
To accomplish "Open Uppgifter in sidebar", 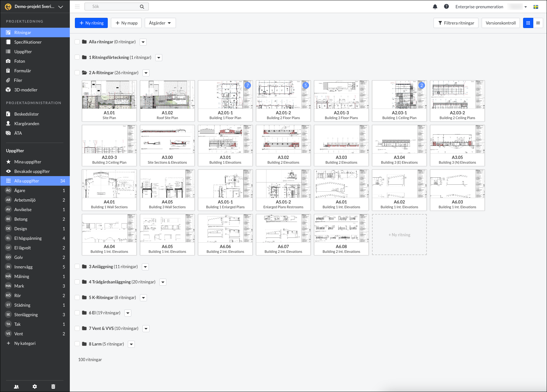I will 35,52.
